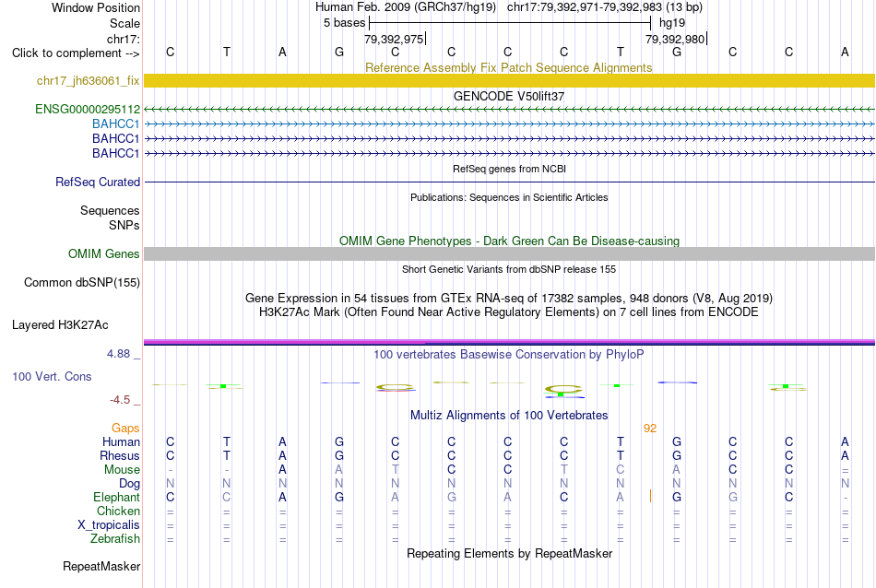The image size is (876, 588).
Task: Click 'Click to complement -->' label
Action: point(76,53)
